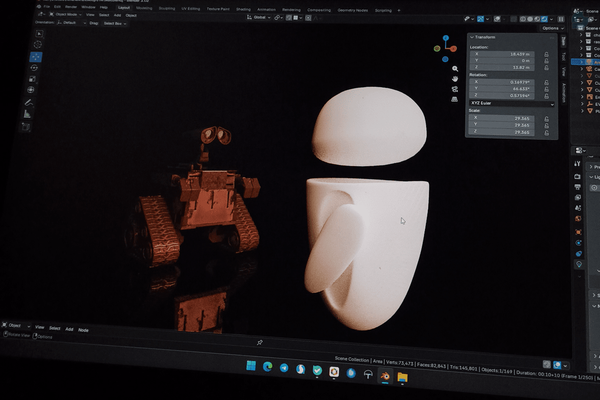
Task: Open the Scene properties icon
Action: 578,208
